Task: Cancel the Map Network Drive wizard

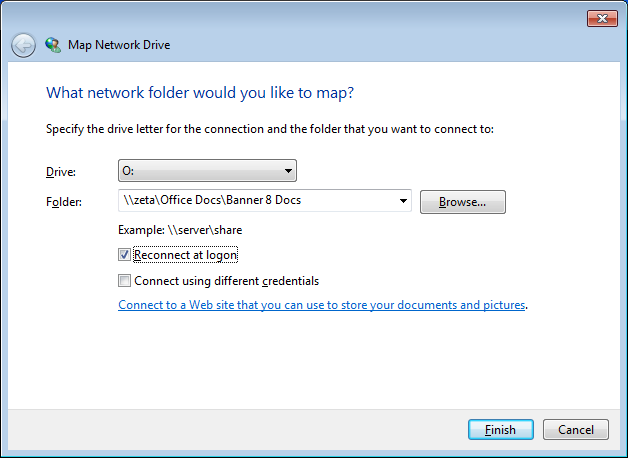Action: tap(576, 430)
